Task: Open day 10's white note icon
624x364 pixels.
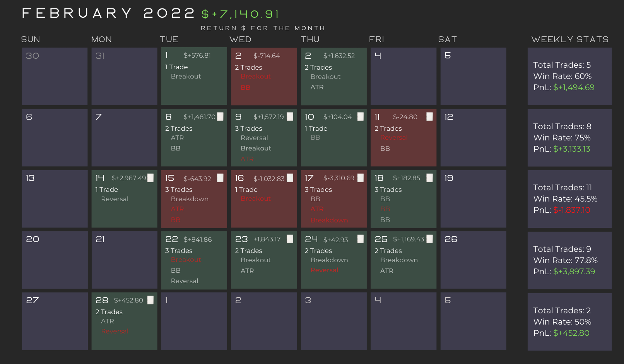Action: pos(360,117)
